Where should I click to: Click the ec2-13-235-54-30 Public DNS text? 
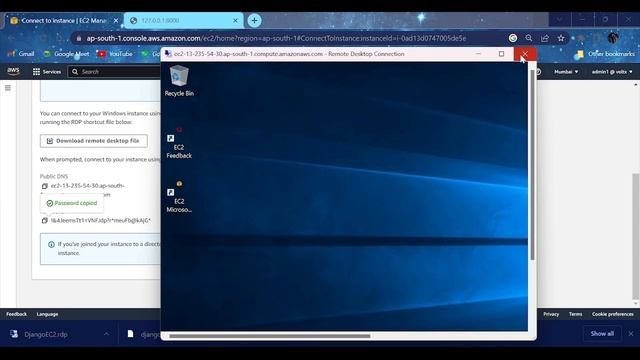(x=87, y=186)
